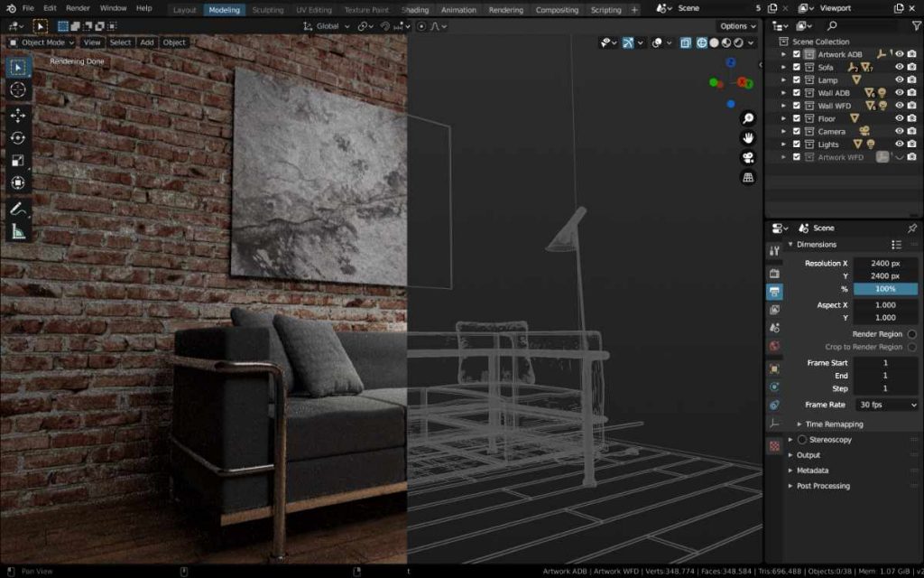Image resolution: width=924 pixels, height=578 pixels.
Task: Switch to the Shading workspace tab
Action: [x=415, y=10]
